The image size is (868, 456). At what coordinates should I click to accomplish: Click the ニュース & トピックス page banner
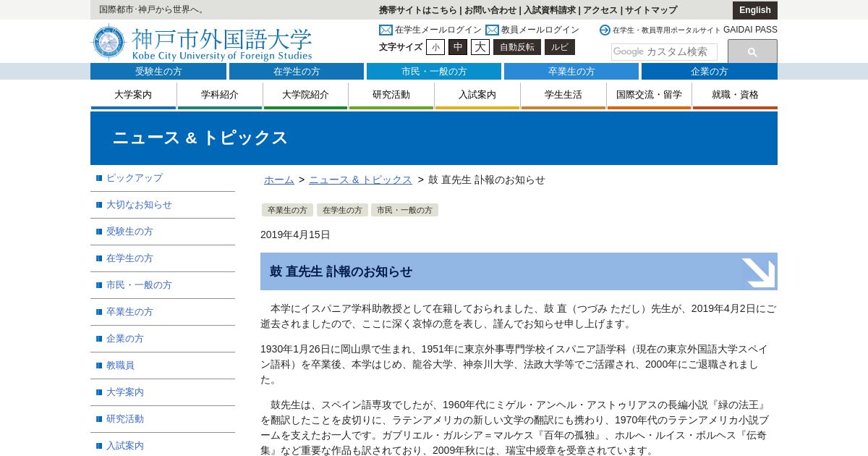434,138
